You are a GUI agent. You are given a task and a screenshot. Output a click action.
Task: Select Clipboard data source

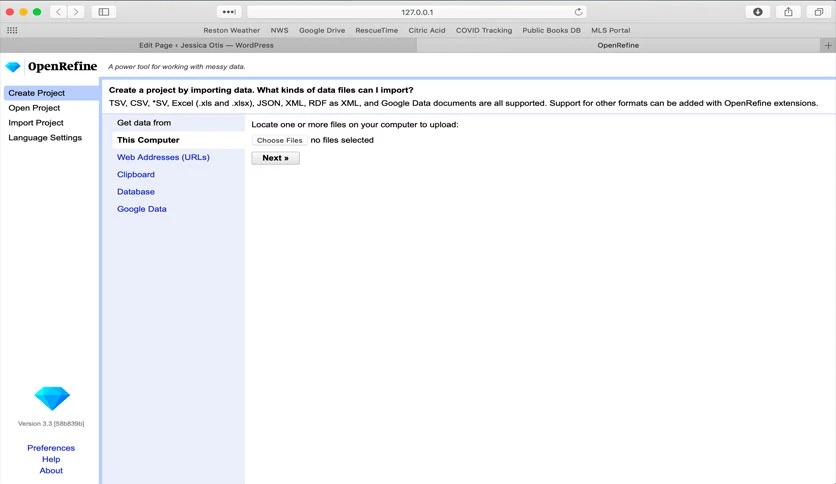tap(136, 174)
